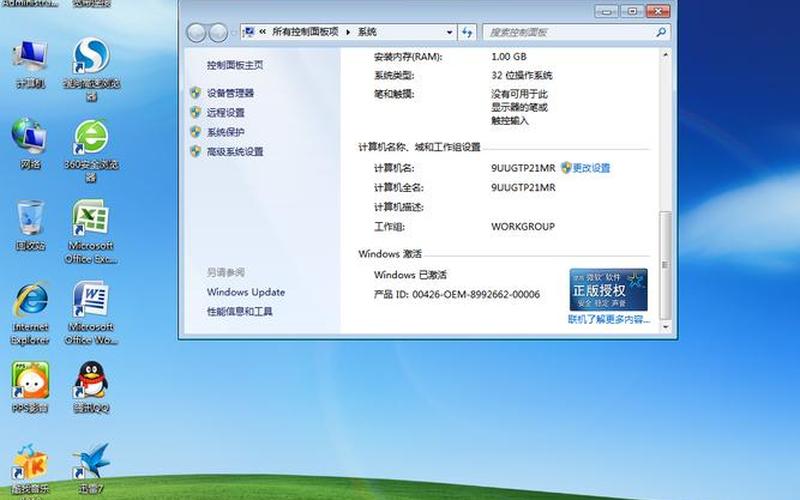Select the 1.00 GB RAM value
The height and width of the screenshot is (500, 800).
pos(509,57)
